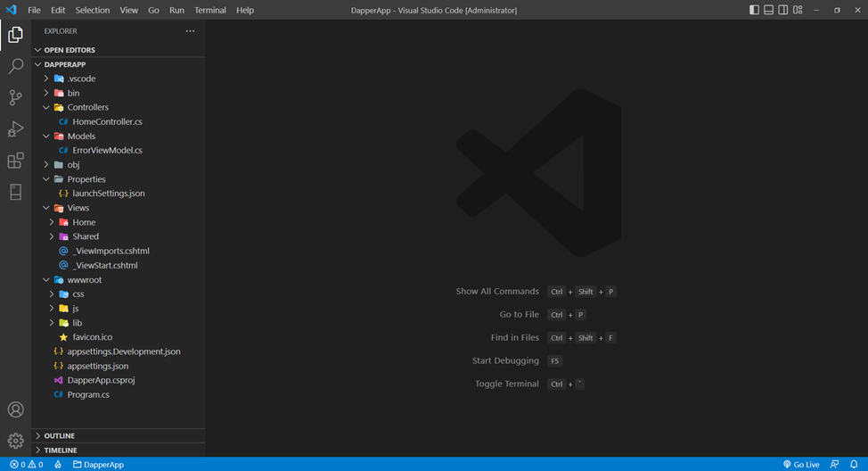Toggle the secondary side bar layout button
868x471 pixels.
tap(782, 10)
